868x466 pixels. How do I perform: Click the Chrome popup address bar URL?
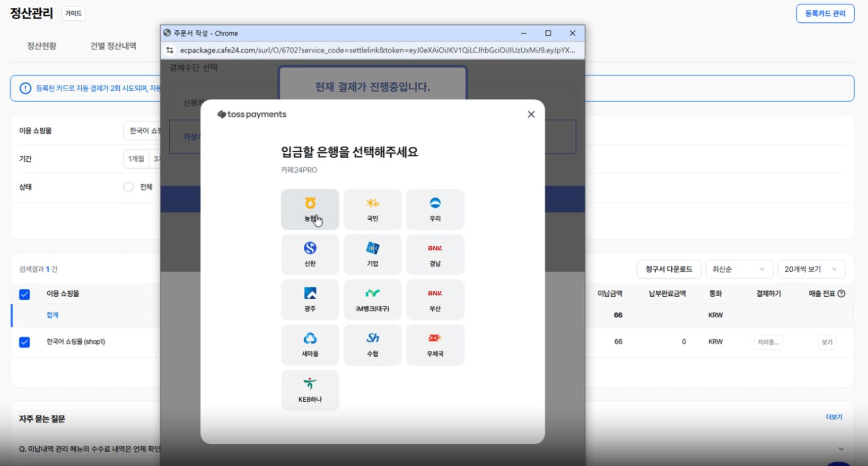point(377,50)
